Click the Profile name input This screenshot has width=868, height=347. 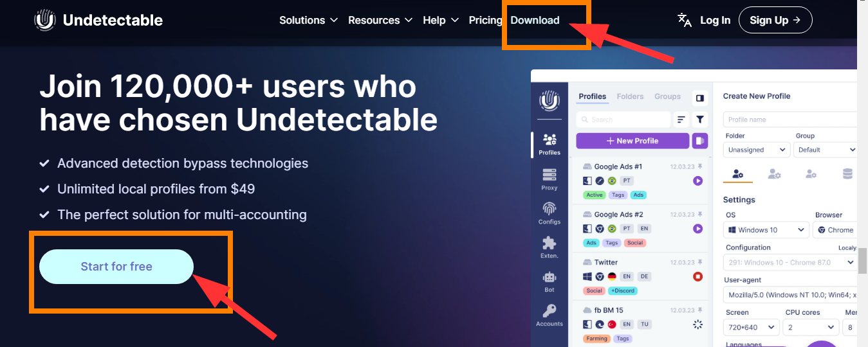click(790, 120)
